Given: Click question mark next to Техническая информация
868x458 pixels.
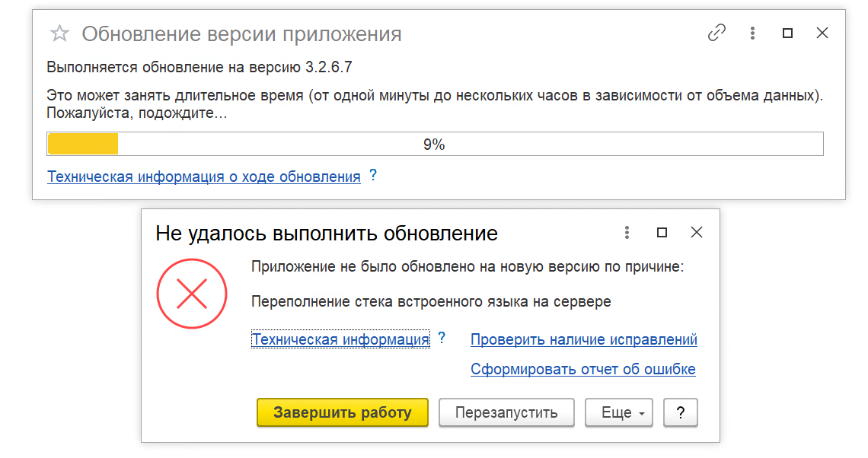Looking at the screenshot, I should (x=442, y=338).
